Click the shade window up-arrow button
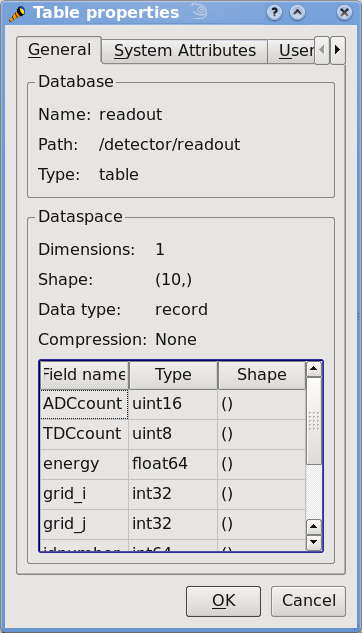This screenshot has width=362, height=633. pos(297,13)
